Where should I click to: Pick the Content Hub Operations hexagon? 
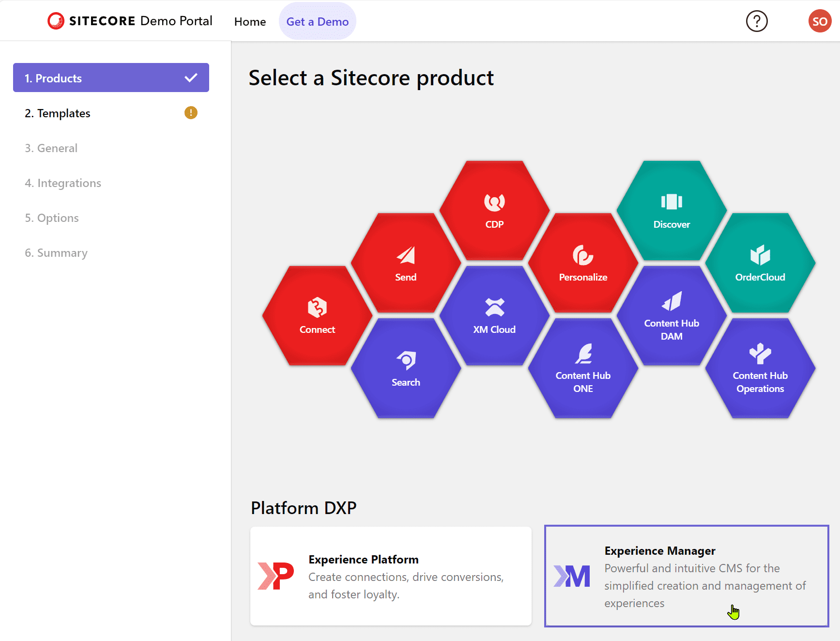[x=760, y=369]
